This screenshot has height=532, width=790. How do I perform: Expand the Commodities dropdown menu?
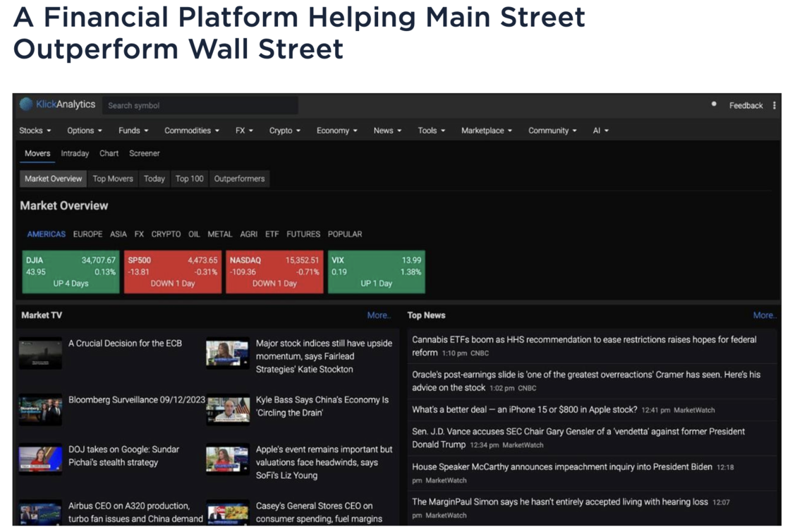[x=192, y=131]
